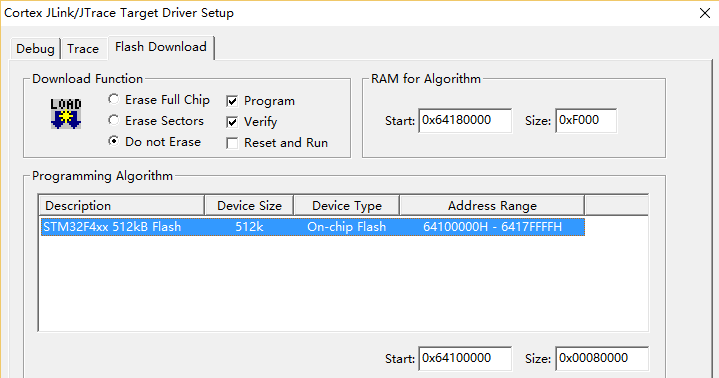Click the Address Range column header
This screenshot has height=378, width=719.
492,206
